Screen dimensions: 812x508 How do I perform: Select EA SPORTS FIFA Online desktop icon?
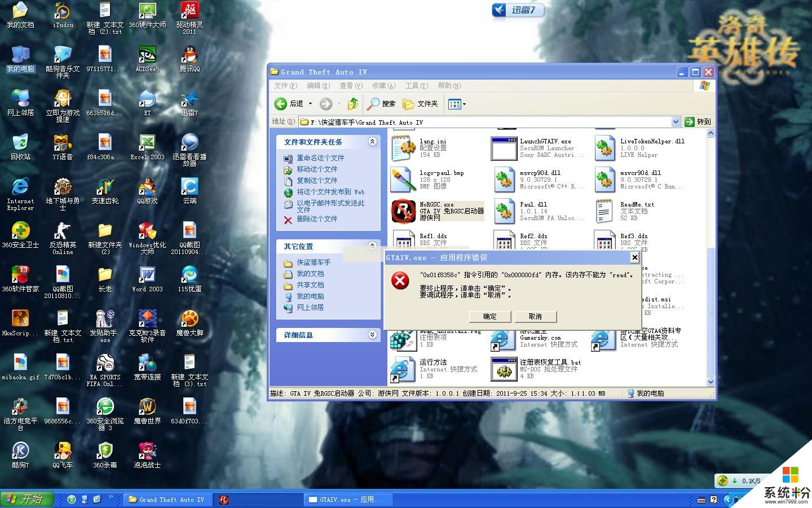coord(105,370)
